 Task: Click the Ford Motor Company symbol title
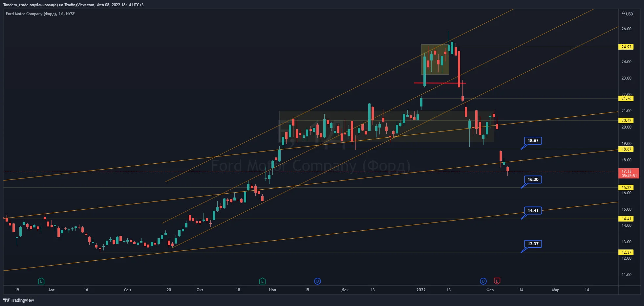(x=40, y=14)
